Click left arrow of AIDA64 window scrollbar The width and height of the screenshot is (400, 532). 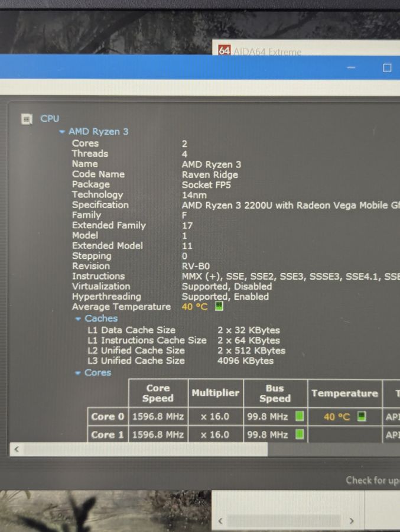click(220, 520)
